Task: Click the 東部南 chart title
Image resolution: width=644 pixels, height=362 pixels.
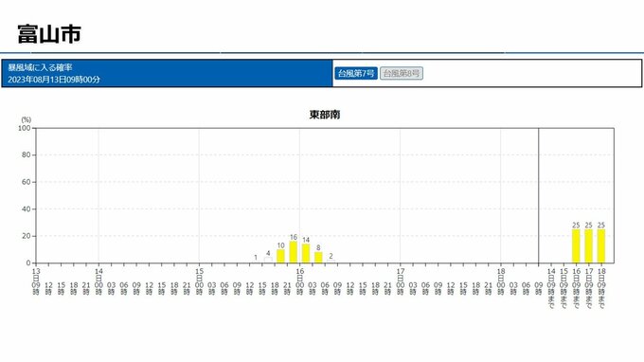Action: pos(325,115)
